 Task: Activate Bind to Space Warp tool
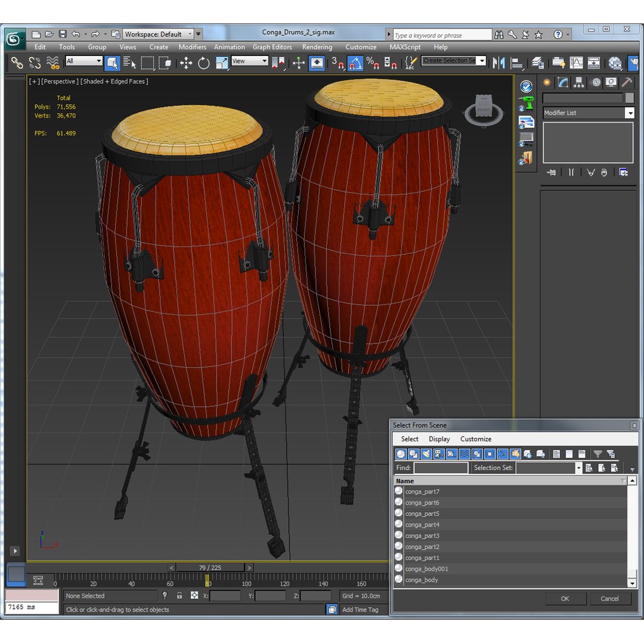point(52,63)
